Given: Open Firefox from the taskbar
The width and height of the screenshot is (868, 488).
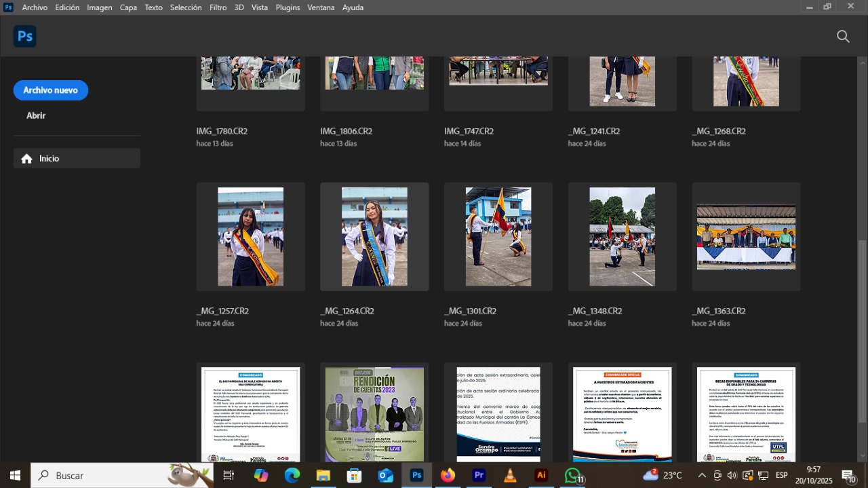Looking at the screenshot, I should (448, 475).
